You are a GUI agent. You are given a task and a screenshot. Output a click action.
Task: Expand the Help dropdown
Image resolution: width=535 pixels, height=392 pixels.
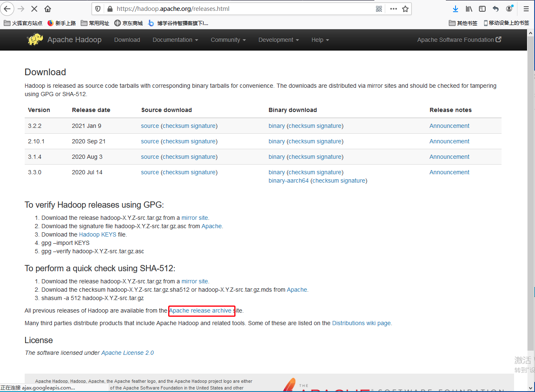point(320,40)
